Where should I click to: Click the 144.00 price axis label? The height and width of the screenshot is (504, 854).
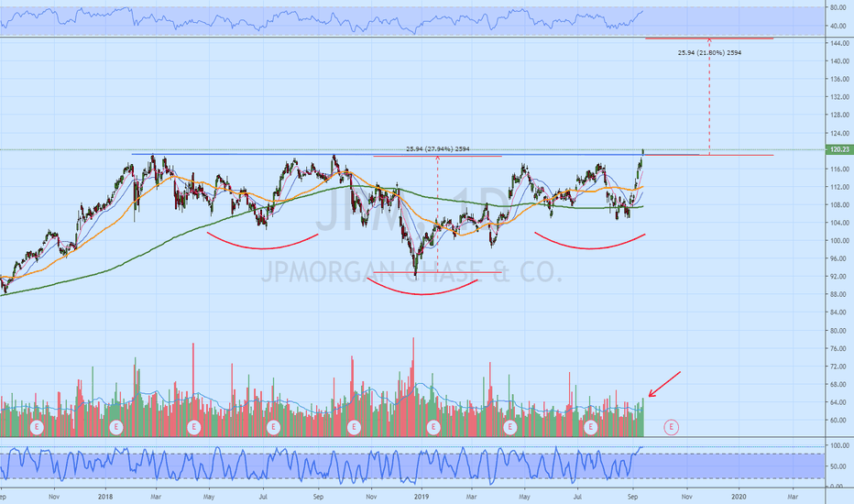click(839, 43)
